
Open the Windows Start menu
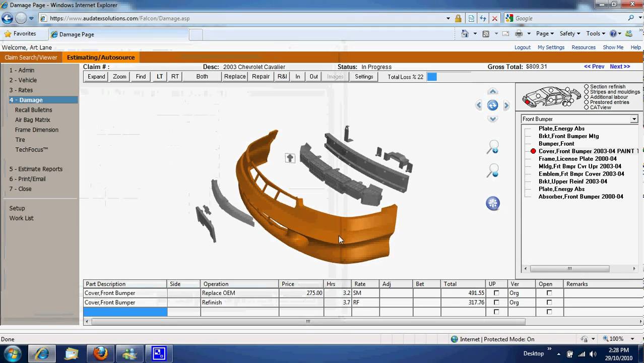(13, 353)
